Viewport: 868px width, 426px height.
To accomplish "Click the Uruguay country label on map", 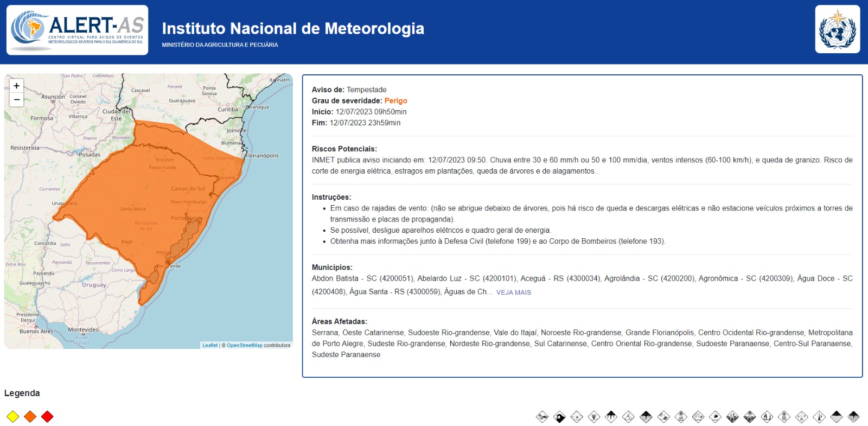I will (94, 285).
